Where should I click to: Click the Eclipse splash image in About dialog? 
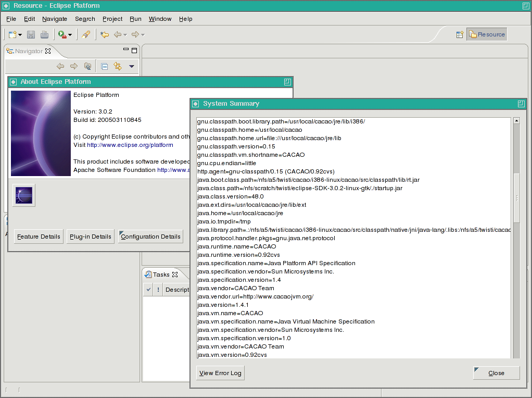pyautogui.click(x=41, y=133)
